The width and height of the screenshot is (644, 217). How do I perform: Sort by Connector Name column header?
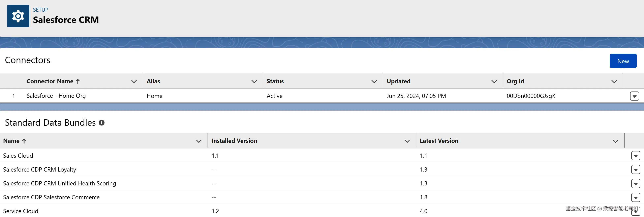[53, 81]
